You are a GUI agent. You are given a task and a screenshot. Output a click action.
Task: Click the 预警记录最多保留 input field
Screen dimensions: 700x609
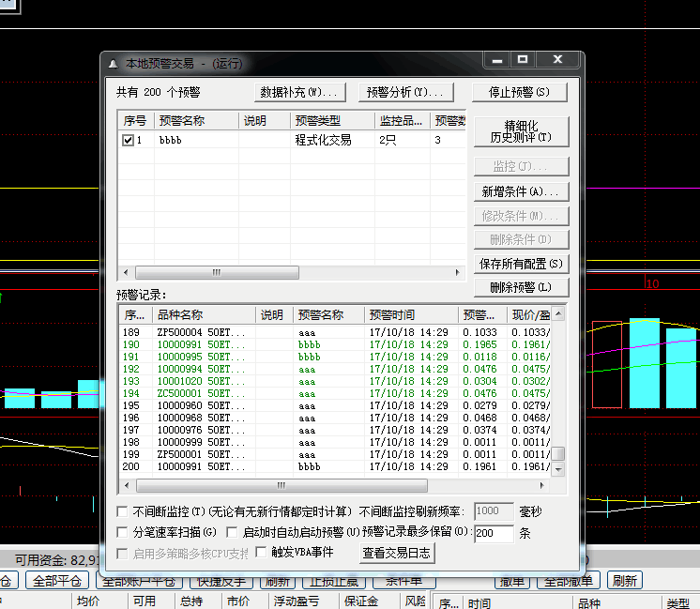(x=494, y=533)
